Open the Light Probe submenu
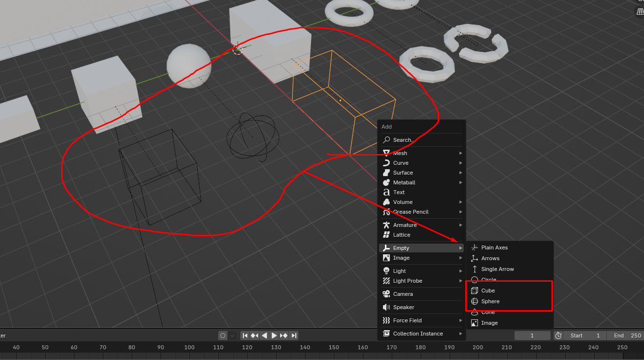 [x=422, y=281]
